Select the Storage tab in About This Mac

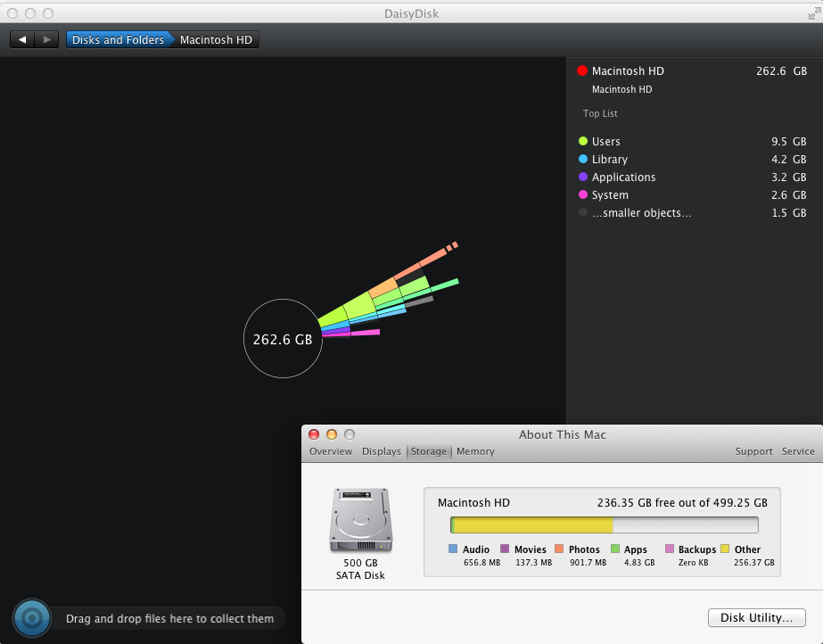click(x=428, y=451)
